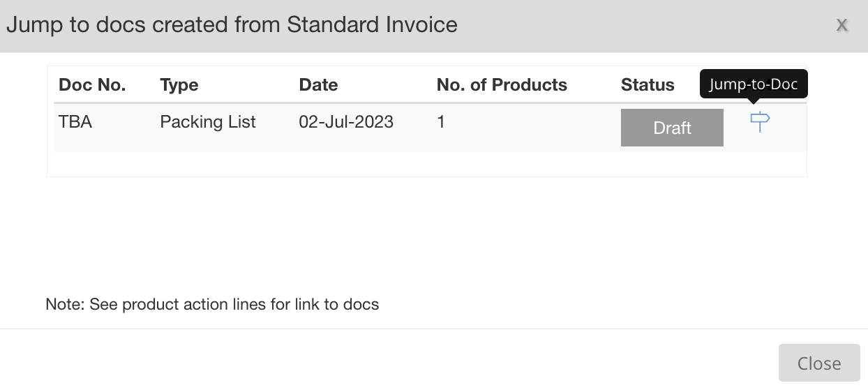The height and width of the screenshot is (392, 868).
Task: Click the grey header bar of the dialog
Action: pos(434,26)
